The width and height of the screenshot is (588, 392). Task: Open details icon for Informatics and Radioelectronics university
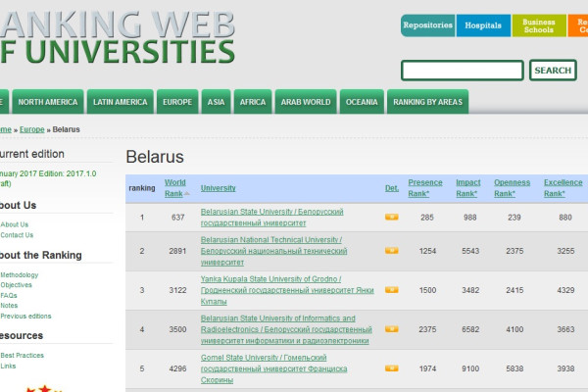tap(391, 329)
